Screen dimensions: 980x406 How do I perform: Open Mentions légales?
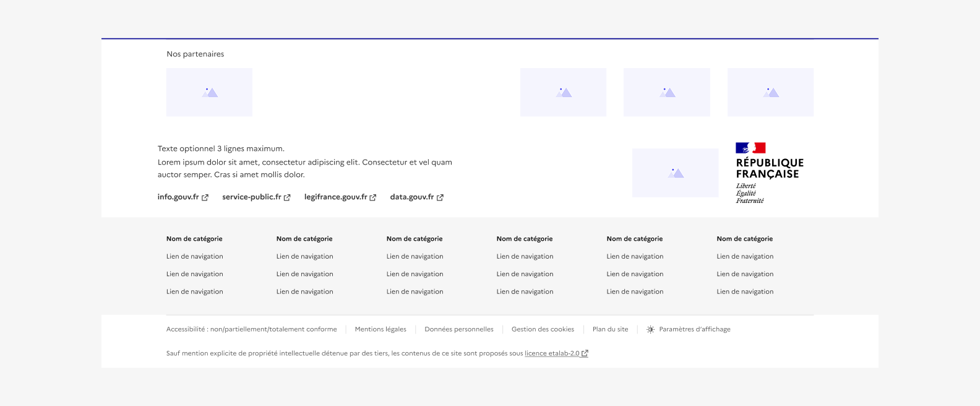(x=380, y=329)
